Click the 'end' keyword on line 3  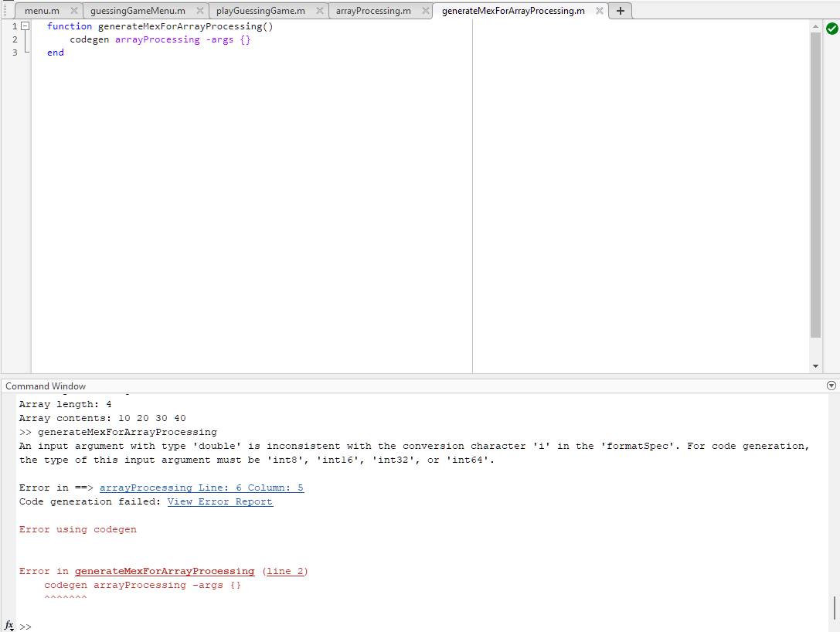point(56,53)
